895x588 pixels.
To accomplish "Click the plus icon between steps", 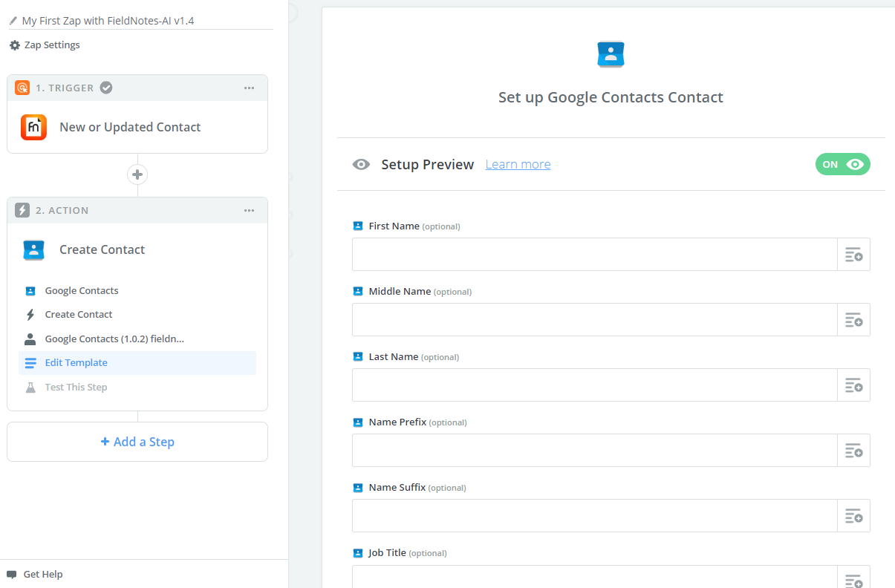I will click(137, 175).
